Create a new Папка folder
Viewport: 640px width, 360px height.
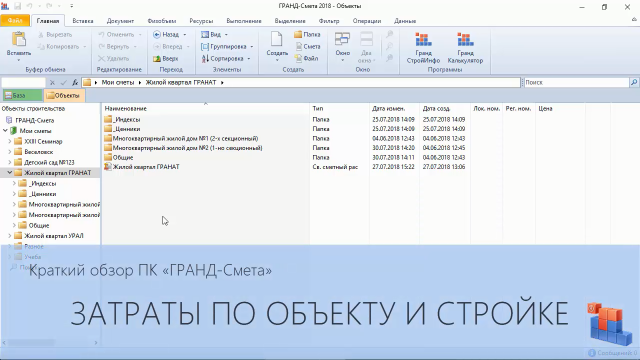pyautogui.click(x=307, y=35)
